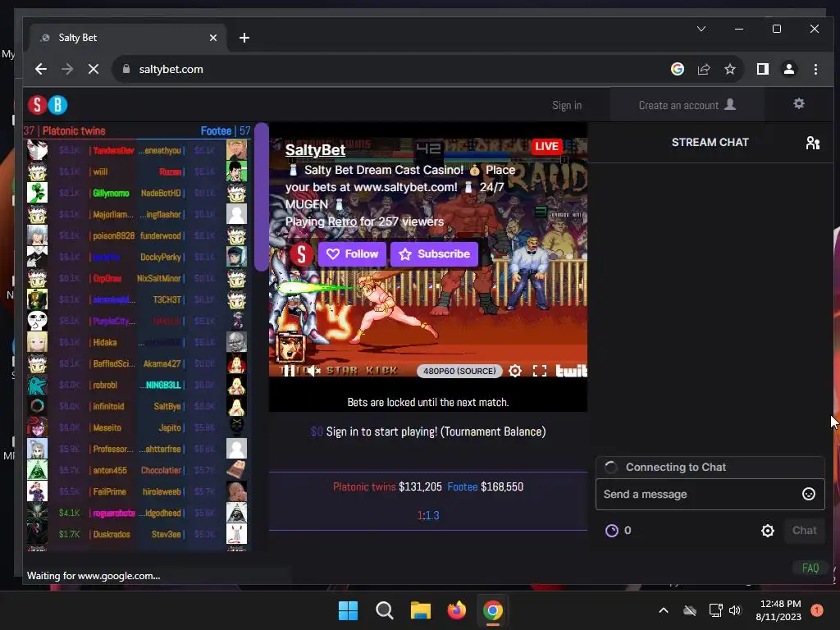Pause the live stream video
840x630 pixels.
click(289, 371)
